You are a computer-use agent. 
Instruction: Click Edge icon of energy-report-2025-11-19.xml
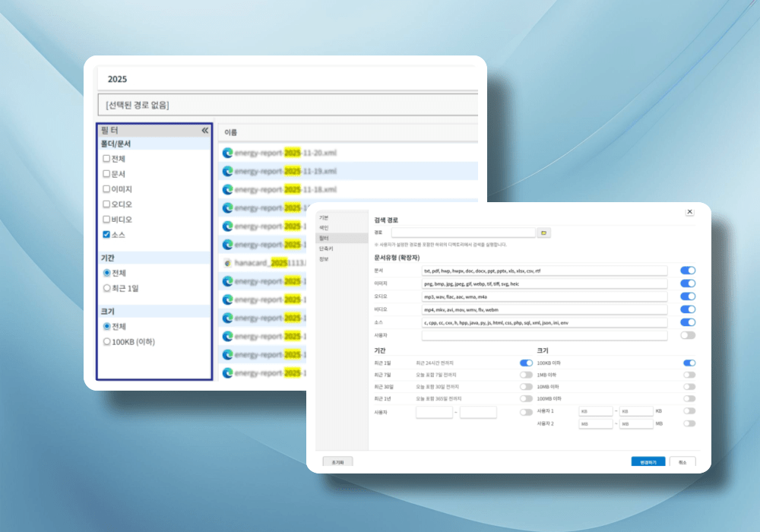click(x=227, y=171)
